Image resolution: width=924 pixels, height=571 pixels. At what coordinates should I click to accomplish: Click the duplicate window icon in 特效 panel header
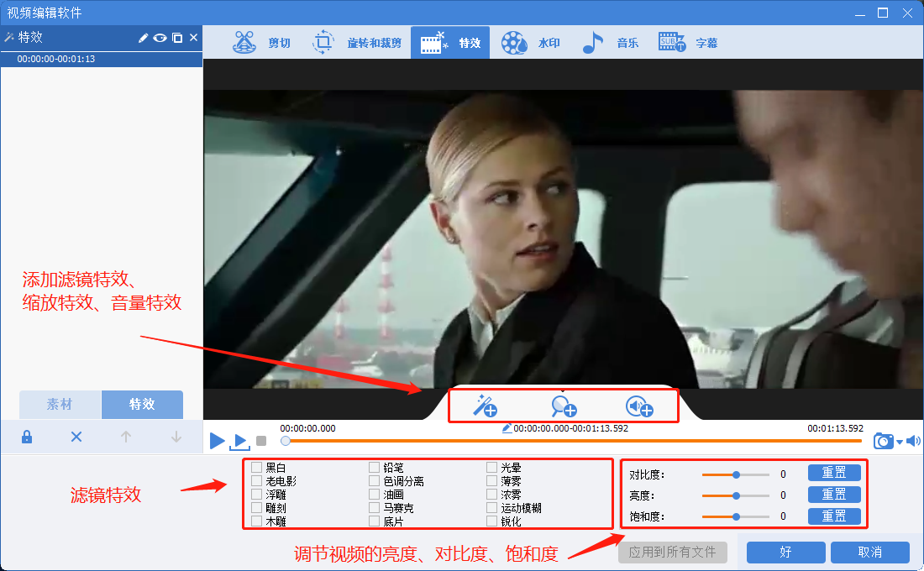click(177, 38)
